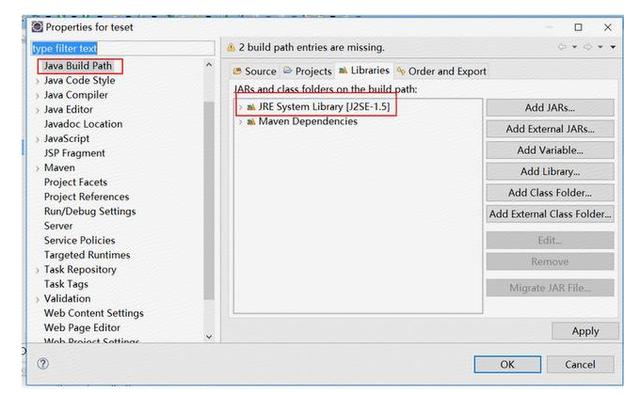Go forward using the forward arrow icon
The image size is (640, 394).
tap(588, 47)
